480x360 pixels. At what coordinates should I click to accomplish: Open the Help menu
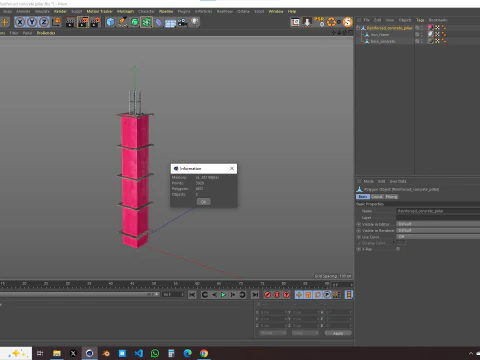pos(292,11)
